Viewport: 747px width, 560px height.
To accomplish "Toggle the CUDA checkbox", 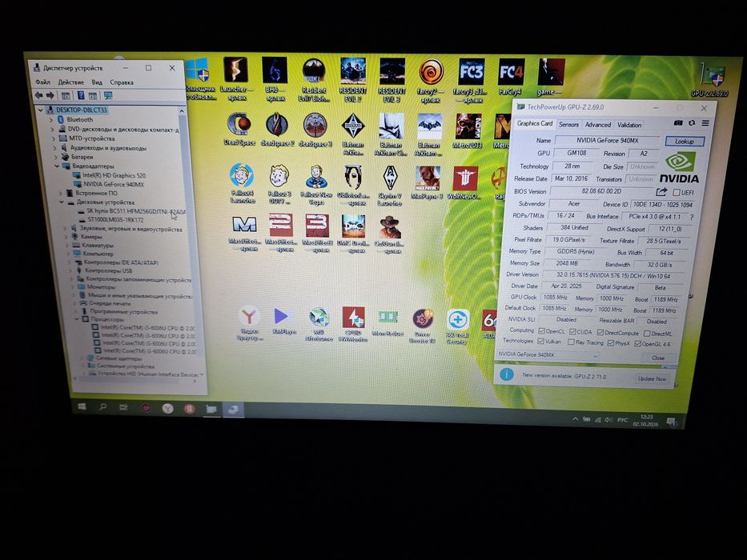I will tap(572, 331).
